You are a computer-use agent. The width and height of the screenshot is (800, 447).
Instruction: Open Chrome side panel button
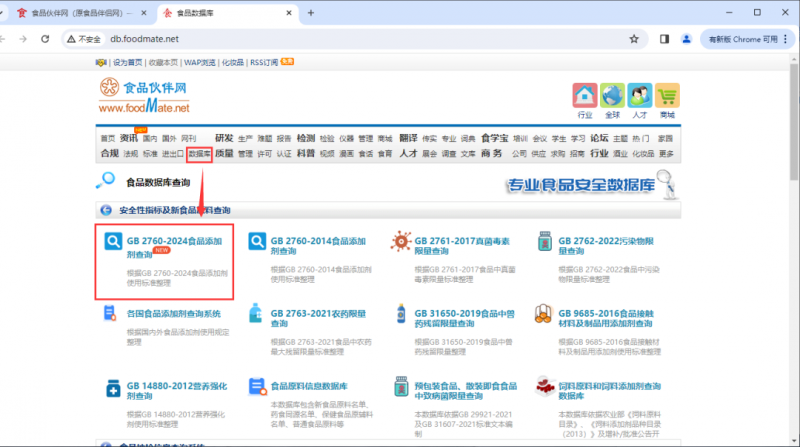pyautogui.click(x=664, y=39)
